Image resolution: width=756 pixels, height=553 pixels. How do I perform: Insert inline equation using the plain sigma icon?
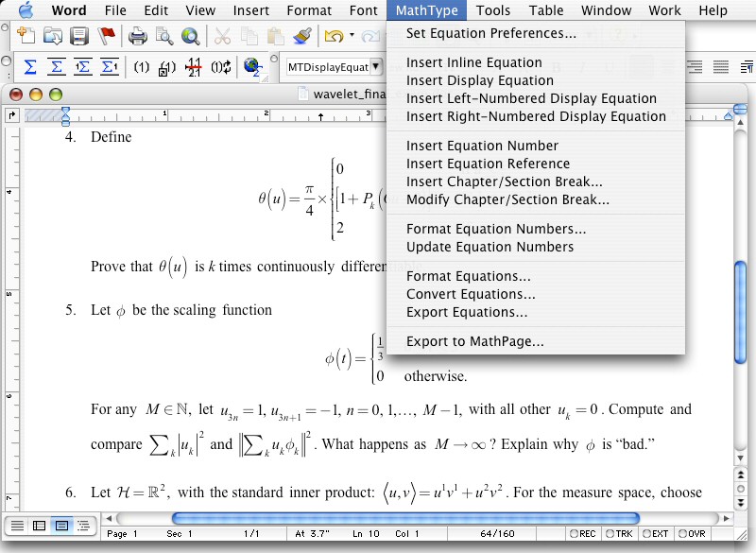coord(30,67)
